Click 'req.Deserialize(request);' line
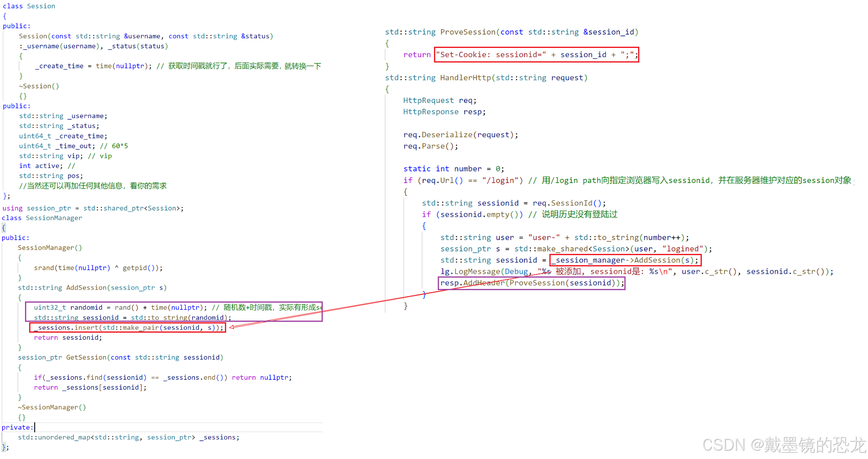Image resolution: width=868 pixels, height=459 pixels. (461, 135)
